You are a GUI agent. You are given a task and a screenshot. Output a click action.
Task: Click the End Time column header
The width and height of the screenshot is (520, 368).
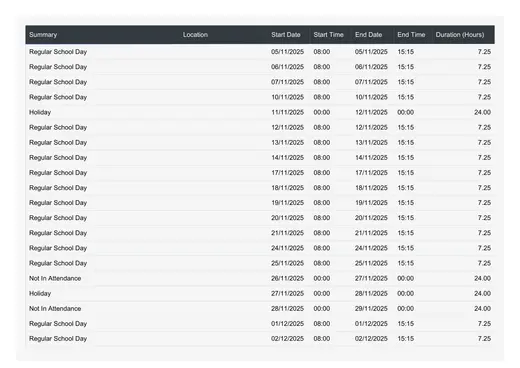pos(411,35)
